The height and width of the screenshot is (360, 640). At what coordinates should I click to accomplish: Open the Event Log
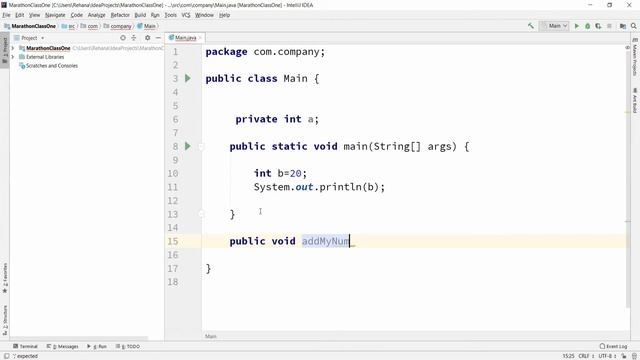click(x=613, y=346)
